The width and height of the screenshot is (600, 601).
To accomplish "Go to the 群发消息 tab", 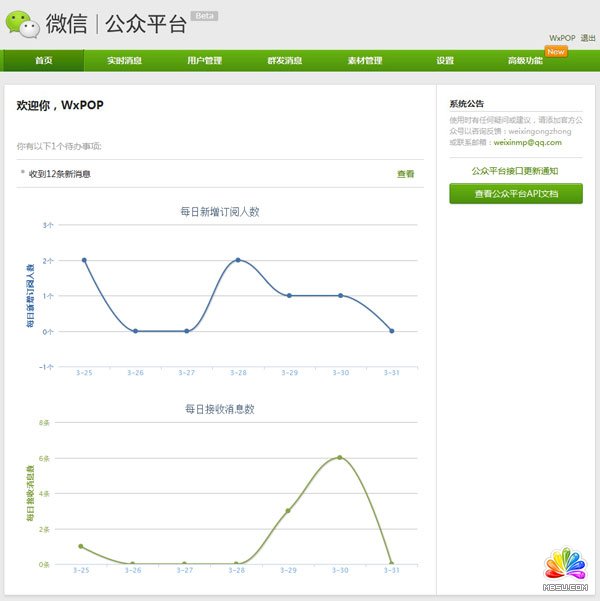I will 285,61.
